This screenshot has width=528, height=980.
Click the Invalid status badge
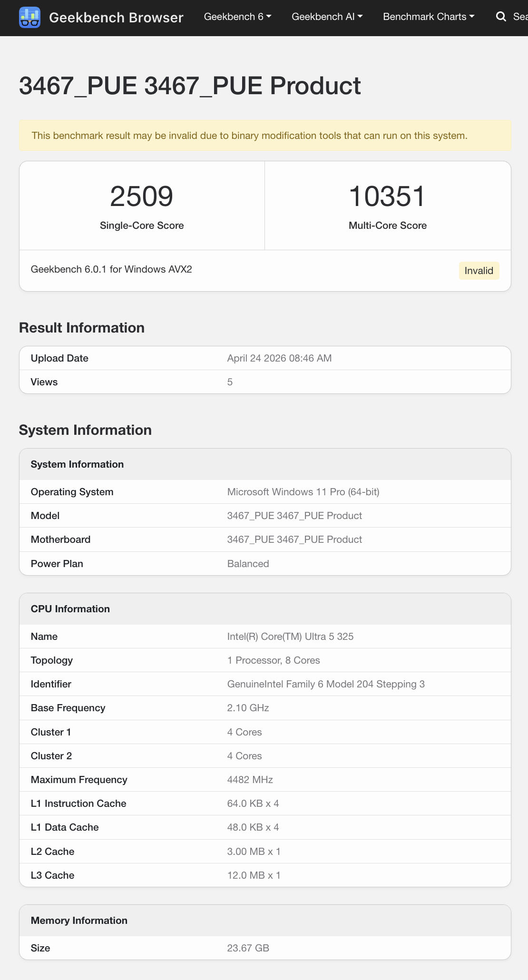[x=479, y=271]
